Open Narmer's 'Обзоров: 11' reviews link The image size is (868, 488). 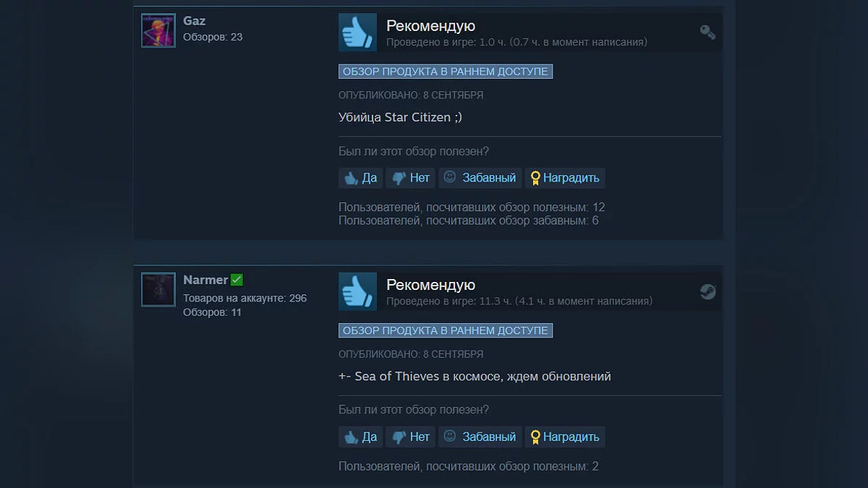[x=212, y=312]
